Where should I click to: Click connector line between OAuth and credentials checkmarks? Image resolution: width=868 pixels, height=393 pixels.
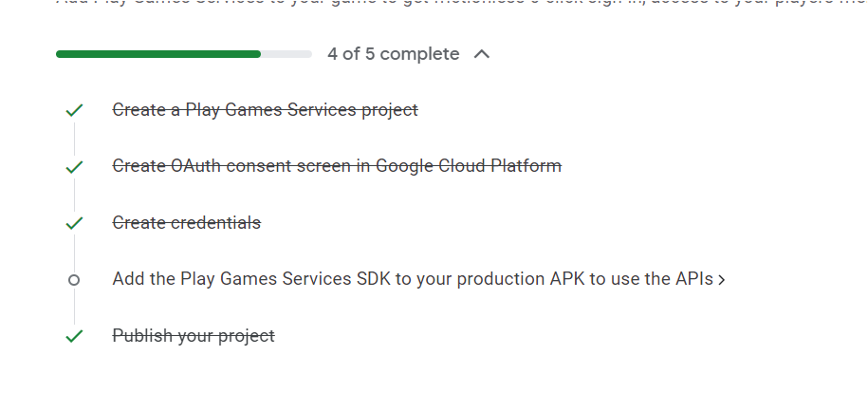pos(74,196)
